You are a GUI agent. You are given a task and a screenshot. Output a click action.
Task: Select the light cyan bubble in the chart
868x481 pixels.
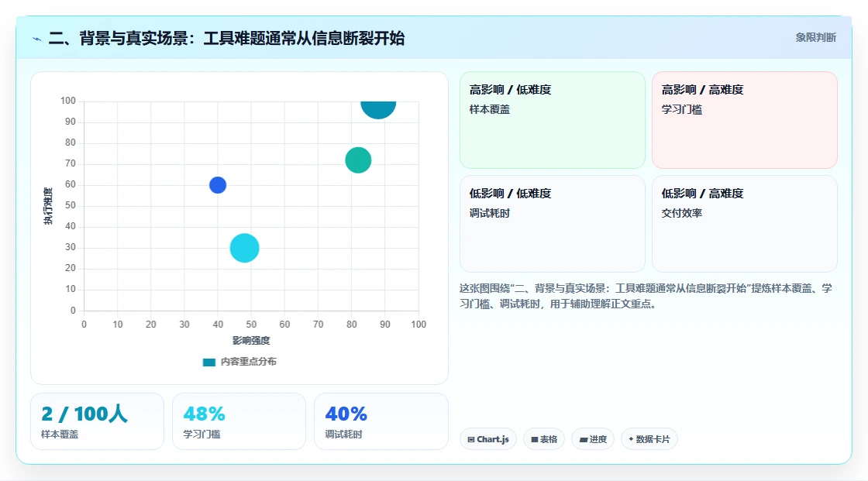244,248
